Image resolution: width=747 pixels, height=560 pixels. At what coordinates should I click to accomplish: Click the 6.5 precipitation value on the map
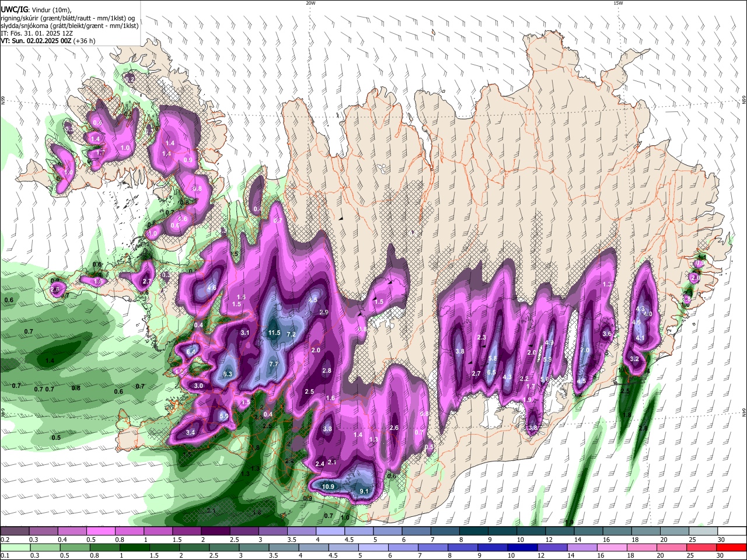491,373
